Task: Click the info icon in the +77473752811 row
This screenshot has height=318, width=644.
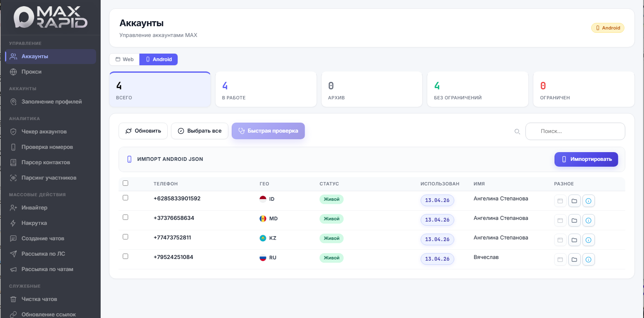Action: click(588, 240)
